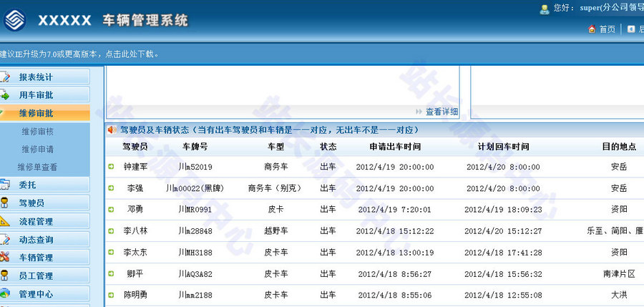Image resolution: width=644 pixels, height=307 pixels.
Task: Select driver name 钟建军
Action: coord(135,167)
